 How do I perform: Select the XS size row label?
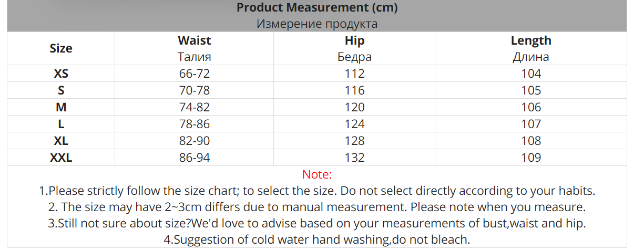point(61,74)
